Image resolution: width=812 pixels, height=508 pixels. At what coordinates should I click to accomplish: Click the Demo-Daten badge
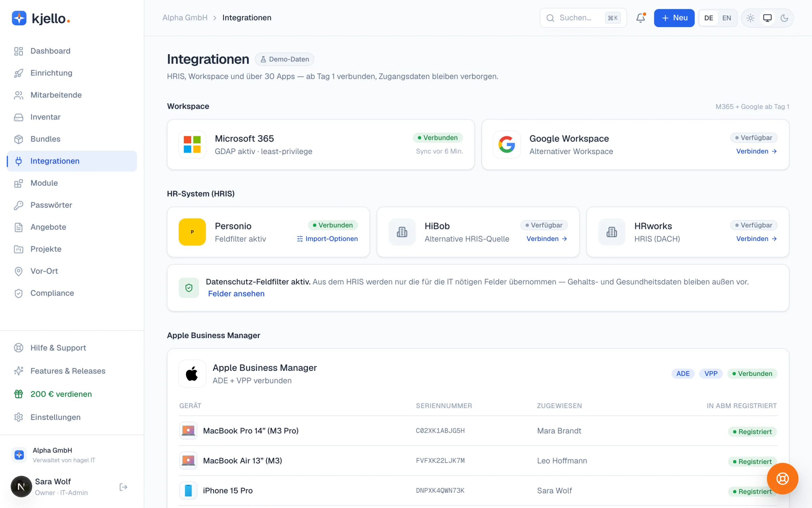tap(285, 59)
